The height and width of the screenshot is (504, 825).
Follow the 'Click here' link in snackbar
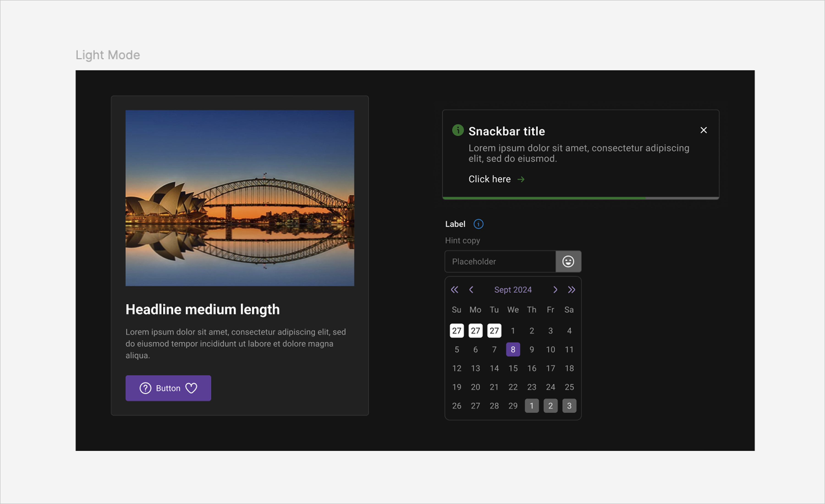point(489,179)
